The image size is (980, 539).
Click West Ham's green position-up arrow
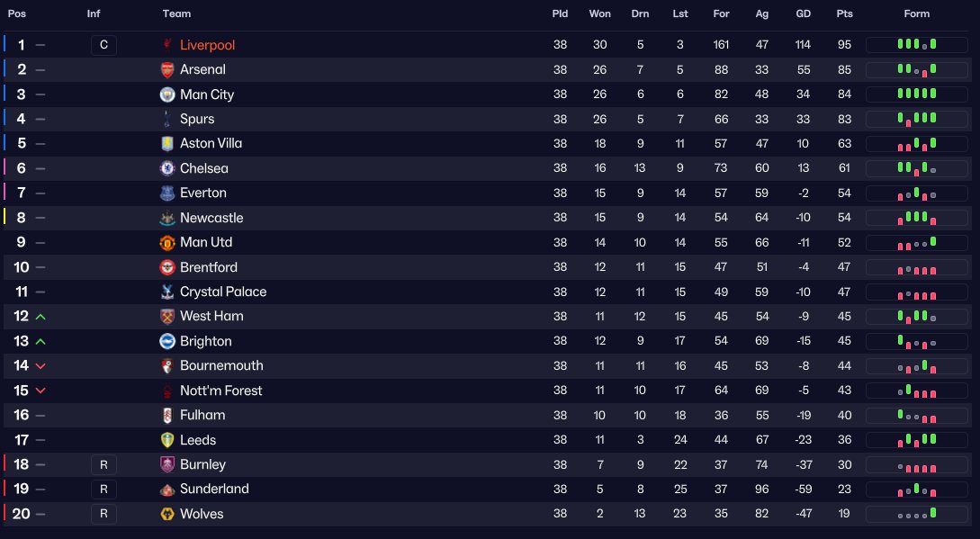[x=40, y=317]
